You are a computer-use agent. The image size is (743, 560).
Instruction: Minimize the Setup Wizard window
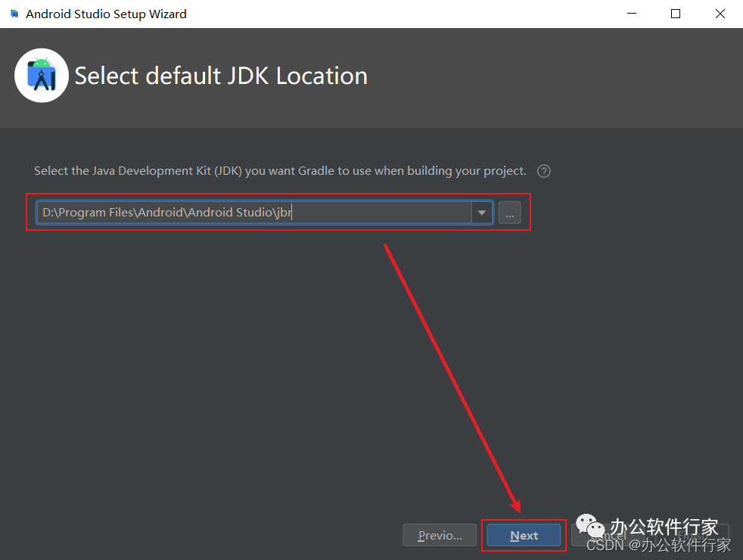(632, 14)
